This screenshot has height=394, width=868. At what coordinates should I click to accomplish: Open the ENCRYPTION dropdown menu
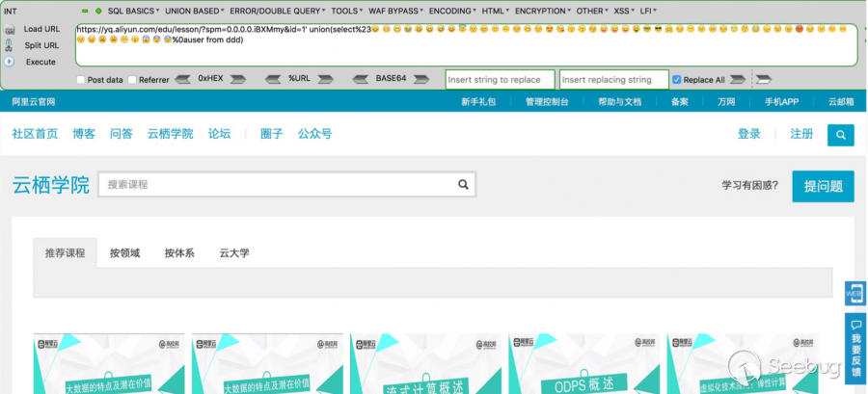(544, 11)
